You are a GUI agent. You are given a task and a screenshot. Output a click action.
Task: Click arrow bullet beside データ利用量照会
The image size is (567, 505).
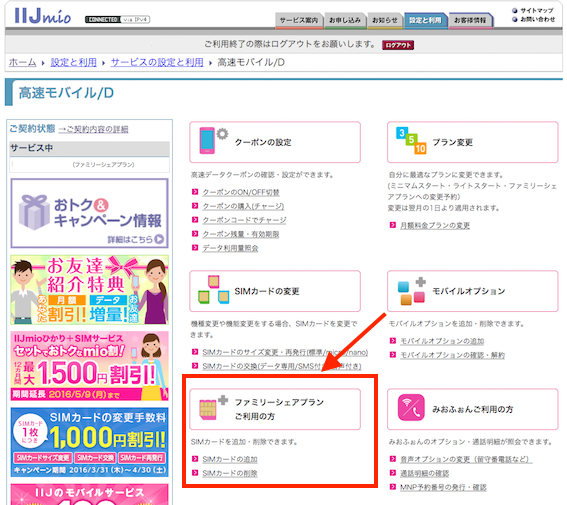coord(195,248)
